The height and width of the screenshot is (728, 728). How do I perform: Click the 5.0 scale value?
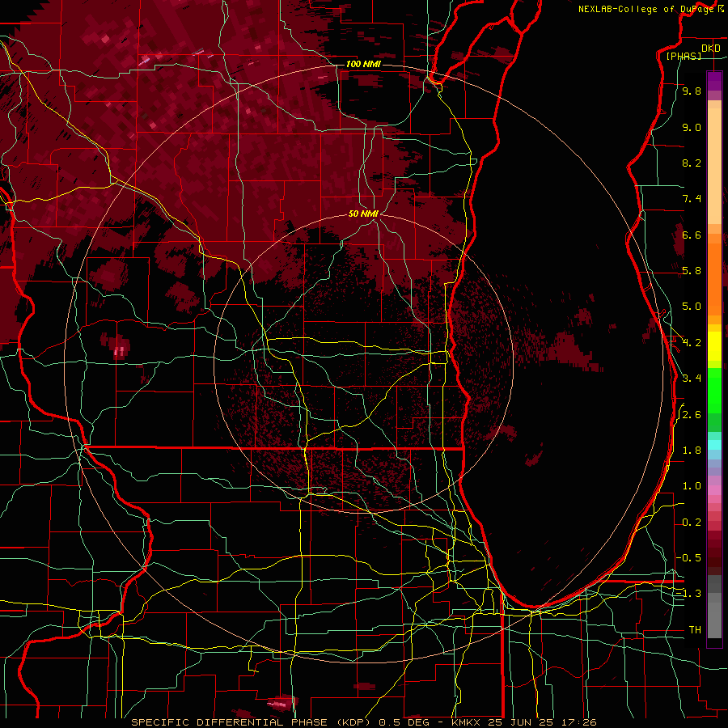[692, 307]
